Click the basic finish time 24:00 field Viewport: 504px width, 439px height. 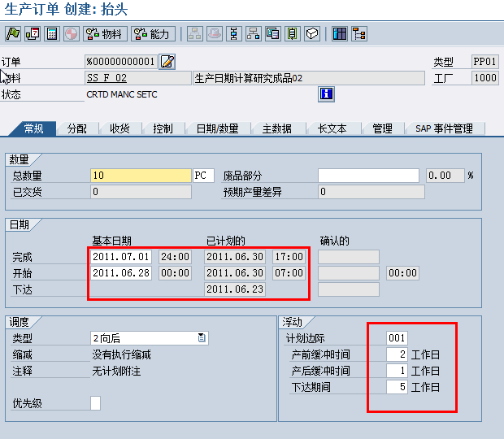click(x=175, y=256)
